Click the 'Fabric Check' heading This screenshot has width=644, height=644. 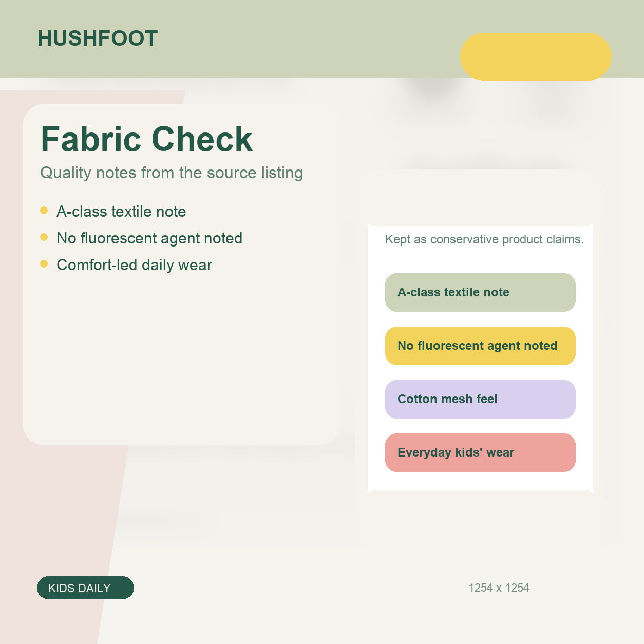(x=146, y=139)
